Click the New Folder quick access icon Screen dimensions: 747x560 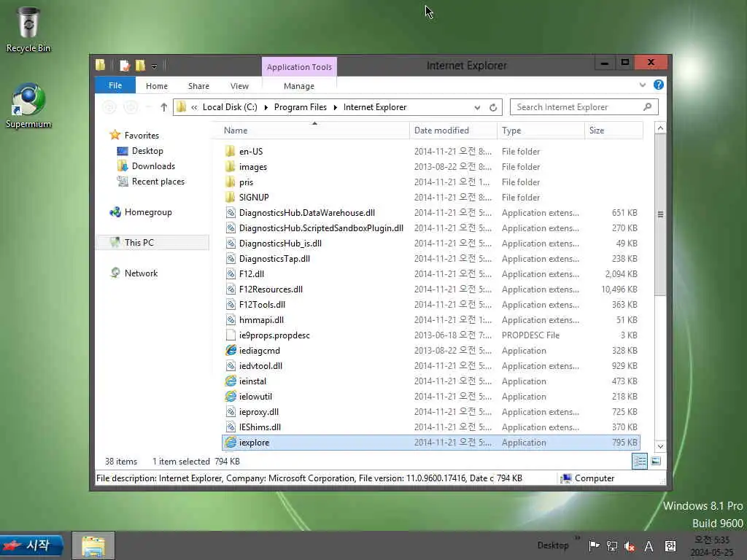pos(140,65)
